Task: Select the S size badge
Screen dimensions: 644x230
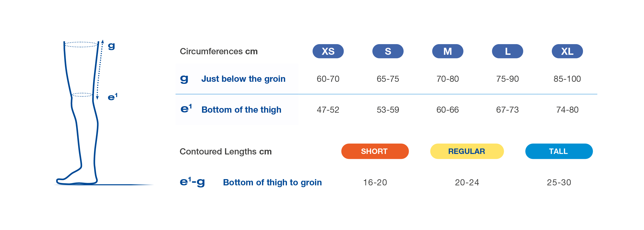Action: 388,51
